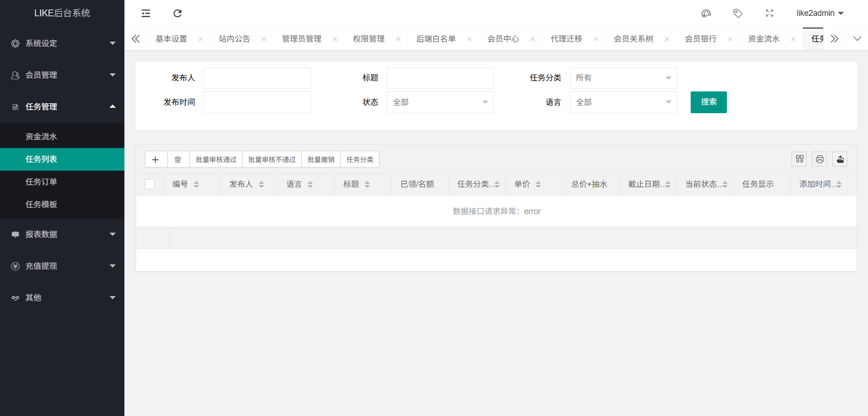868x416 pixels.
Task: Sort by 截止日期 column header
Action: [x=648, y=184]
